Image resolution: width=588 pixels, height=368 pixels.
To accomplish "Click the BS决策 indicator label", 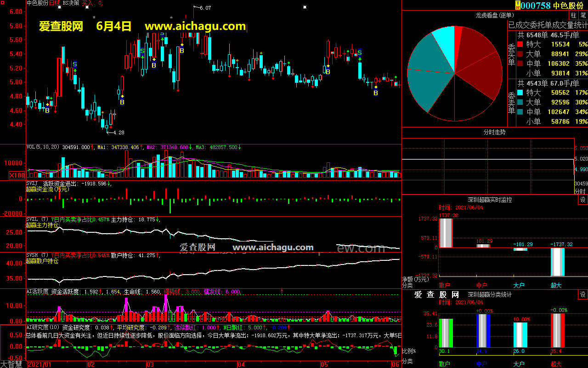I will coord(70,3).
